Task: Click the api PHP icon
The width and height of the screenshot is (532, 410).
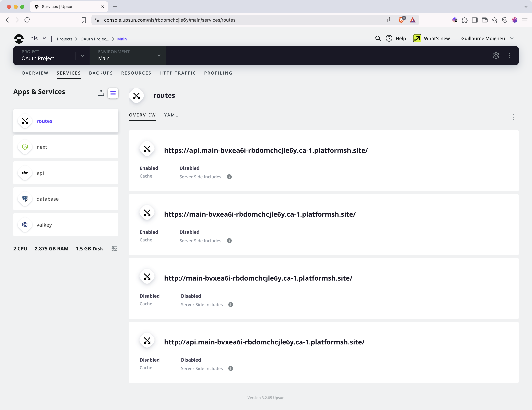Action: coord(25,173)
